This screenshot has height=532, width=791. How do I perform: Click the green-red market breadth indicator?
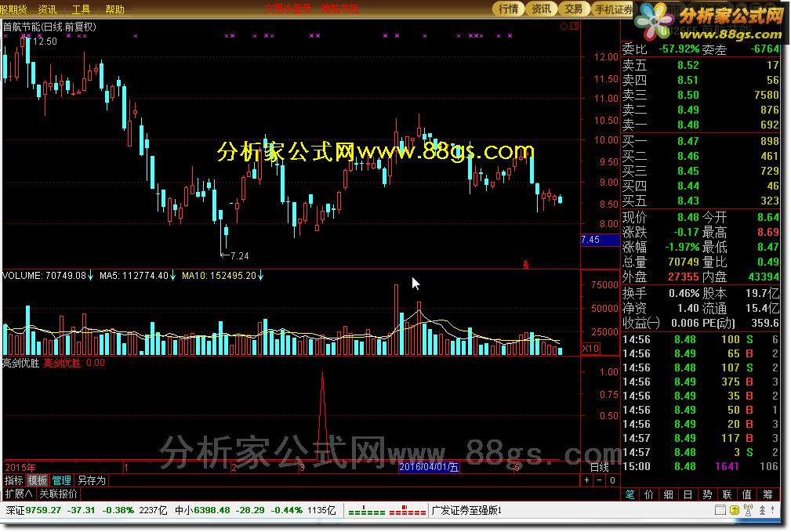[387, 511]
